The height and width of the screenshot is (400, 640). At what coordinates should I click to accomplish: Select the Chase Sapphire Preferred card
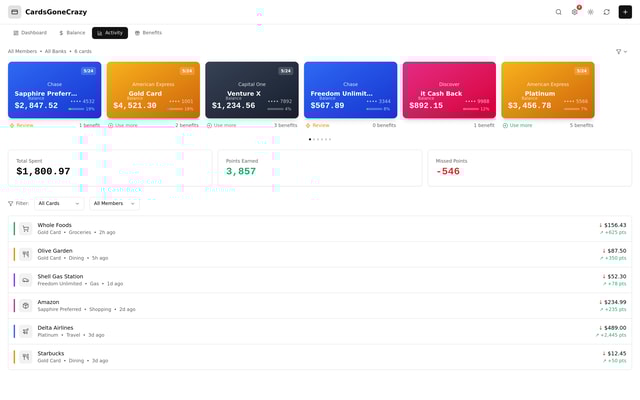coord(55,90)
